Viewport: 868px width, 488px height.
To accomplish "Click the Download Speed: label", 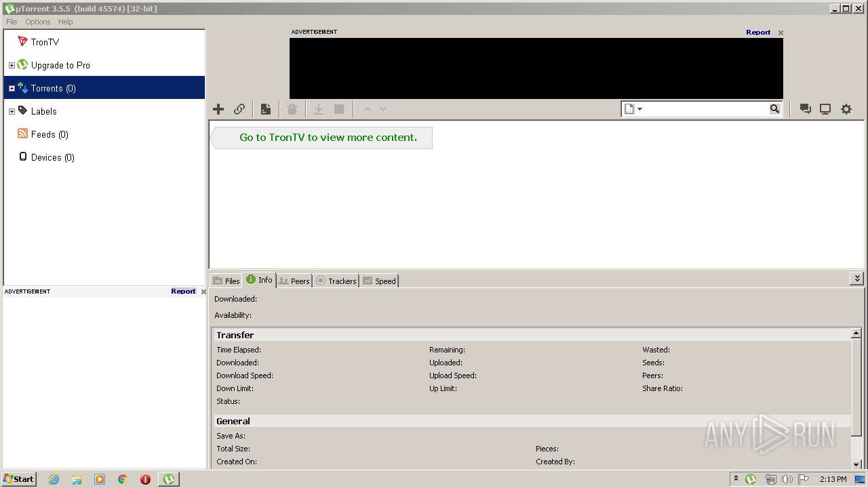I will coord(245,375).
